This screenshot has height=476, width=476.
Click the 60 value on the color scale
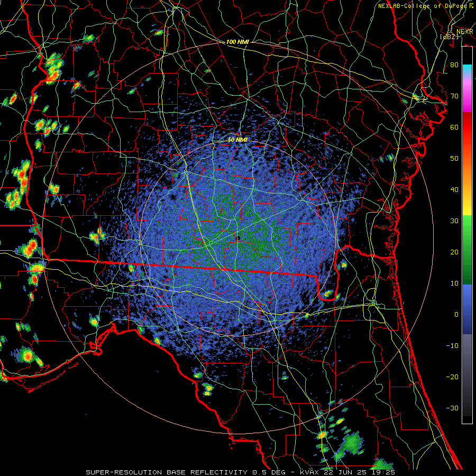click(454, 127)
